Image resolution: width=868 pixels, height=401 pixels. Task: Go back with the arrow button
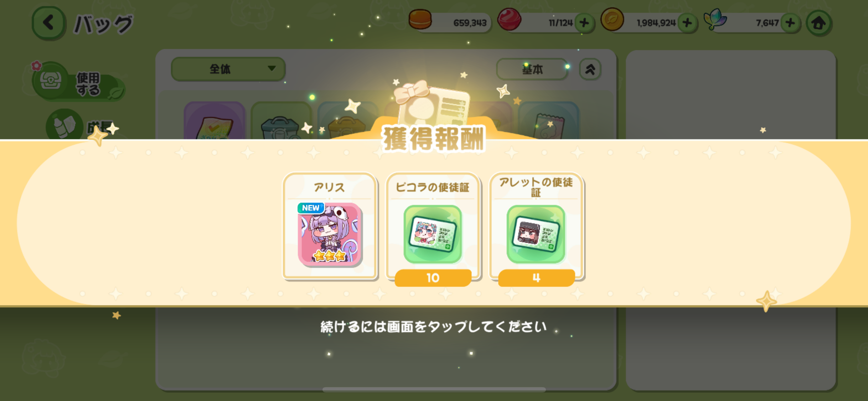tap(48, 23)
